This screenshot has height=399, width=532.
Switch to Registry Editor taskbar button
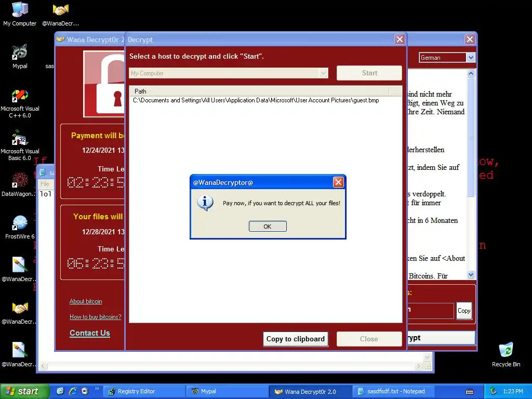pos(144,391)
